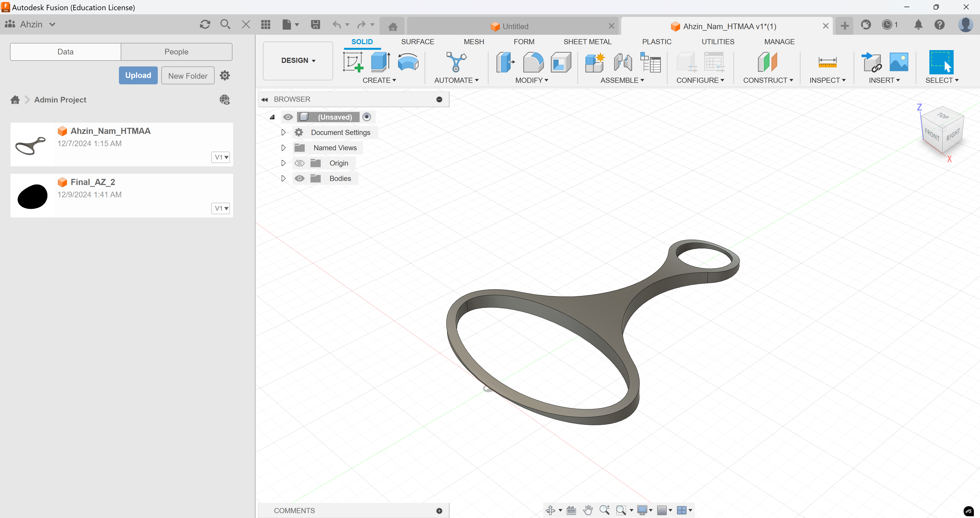The width and height of the screenshot is (980, 518).
Task: Open the notifications bell
Action: pos(918,25)
